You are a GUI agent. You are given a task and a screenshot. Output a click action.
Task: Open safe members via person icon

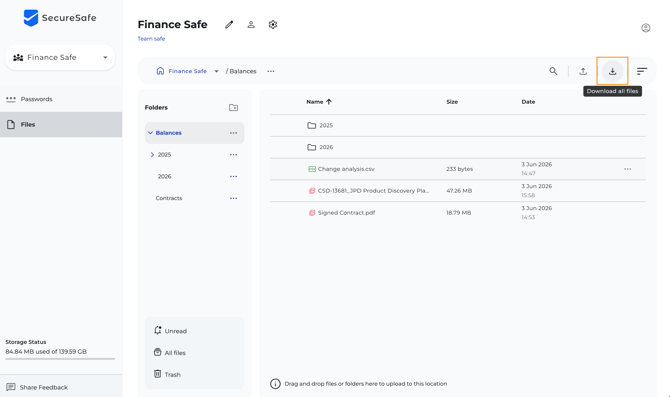251,25
